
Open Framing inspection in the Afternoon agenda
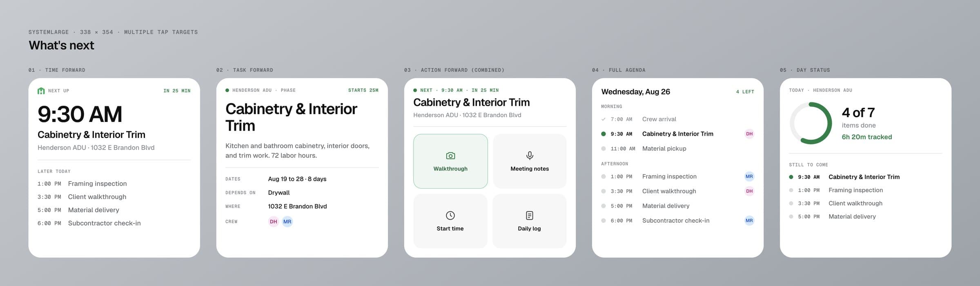[677, 177]
